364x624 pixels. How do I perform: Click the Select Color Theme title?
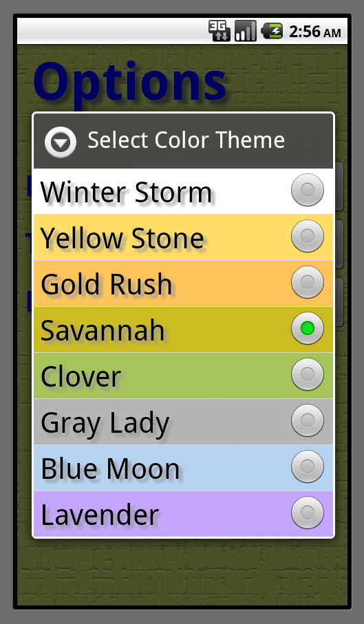click(186, 140)
